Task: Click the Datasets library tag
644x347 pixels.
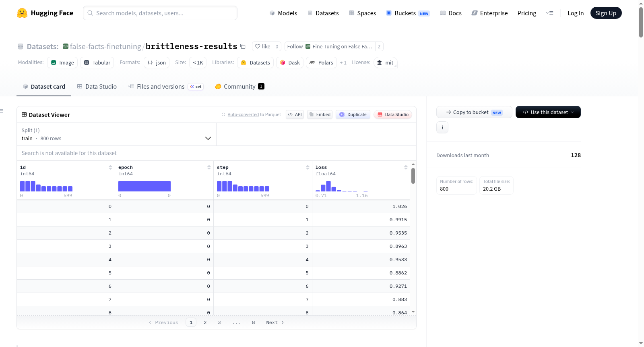Action: pos(256,62)
